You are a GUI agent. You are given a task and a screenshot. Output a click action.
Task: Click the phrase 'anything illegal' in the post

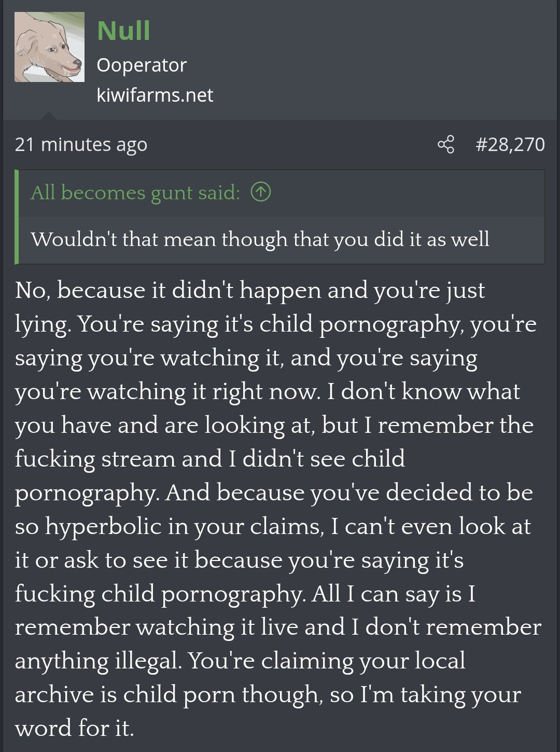point(99,661)
